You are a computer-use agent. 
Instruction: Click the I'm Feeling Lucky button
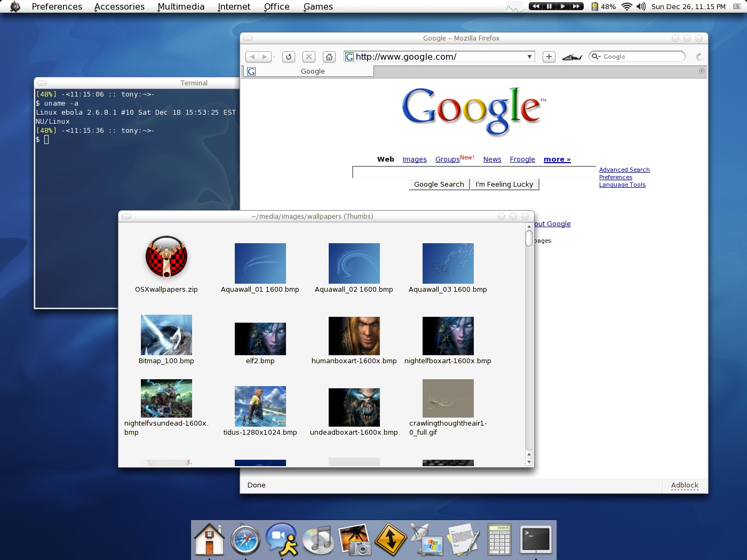click(x=504, y=184)
